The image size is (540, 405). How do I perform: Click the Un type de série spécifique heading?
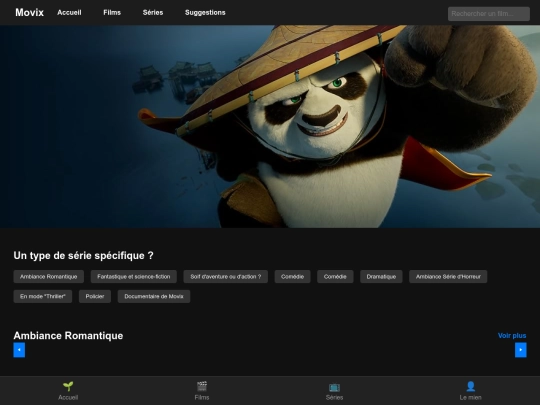(83, 256)
